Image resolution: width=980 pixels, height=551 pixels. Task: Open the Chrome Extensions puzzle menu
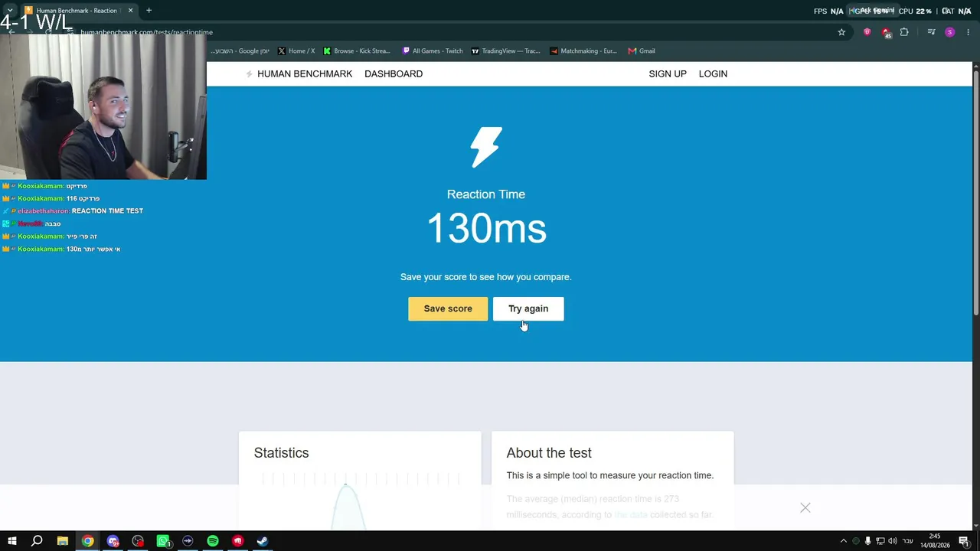(904, 32)
